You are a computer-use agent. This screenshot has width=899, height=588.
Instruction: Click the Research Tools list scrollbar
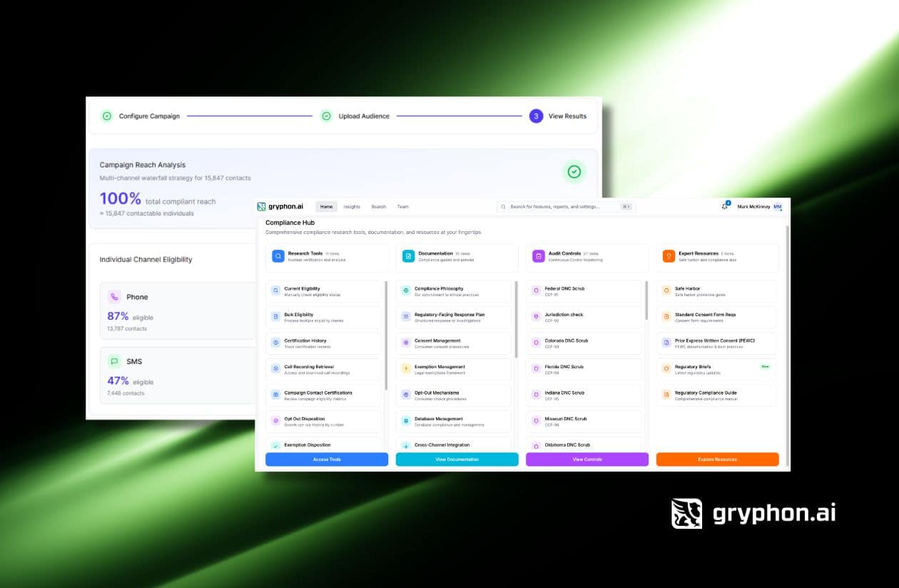click(x=386, y=335)
